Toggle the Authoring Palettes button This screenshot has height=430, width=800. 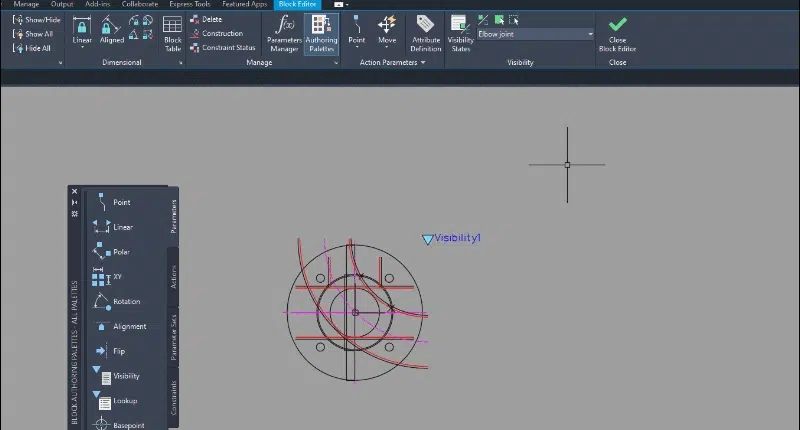coord(321,34)
